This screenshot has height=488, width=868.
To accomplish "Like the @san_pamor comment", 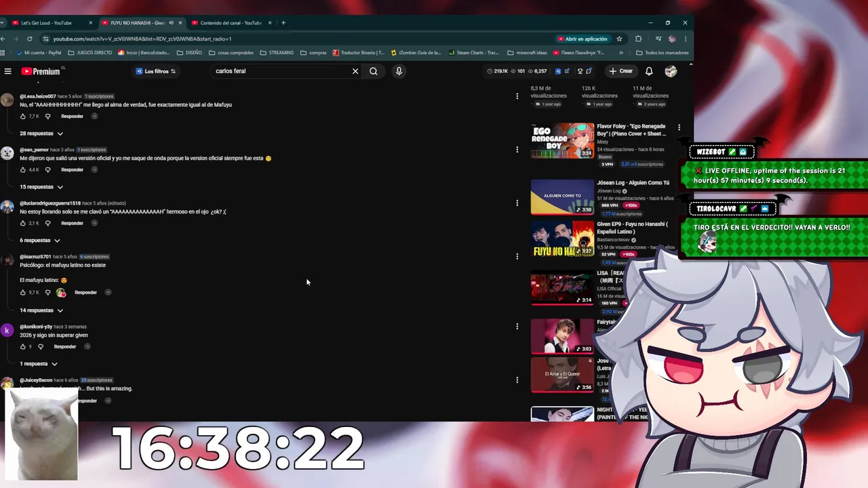I will click(x=22, y=169).
